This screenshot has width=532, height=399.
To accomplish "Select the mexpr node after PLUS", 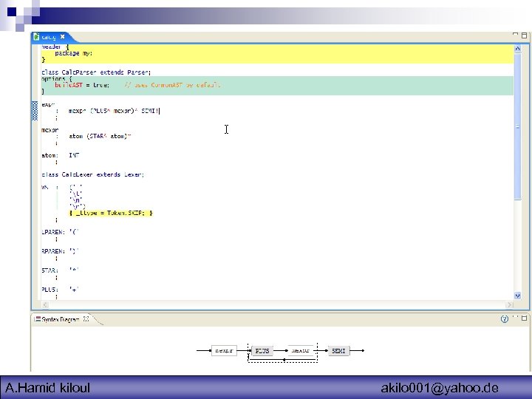I will 300,350.
